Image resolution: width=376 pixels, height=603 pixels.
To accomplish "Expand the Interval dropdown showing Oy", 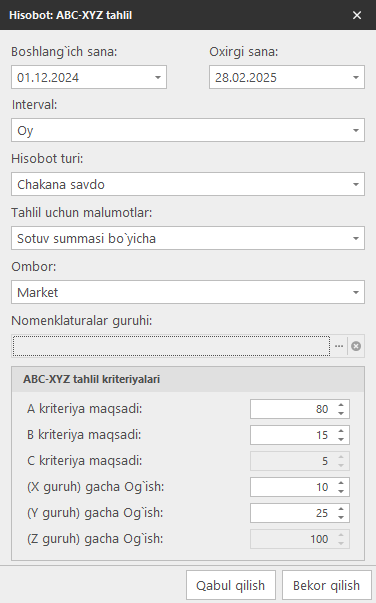I will [x=356, y=130].
